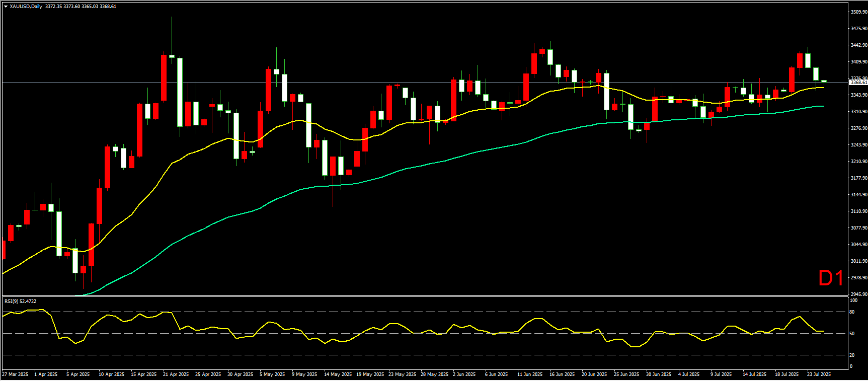Click the RSI(9) 52.4722 indicator label
This screenshot has width=868, height=381.
coord(20,301)
